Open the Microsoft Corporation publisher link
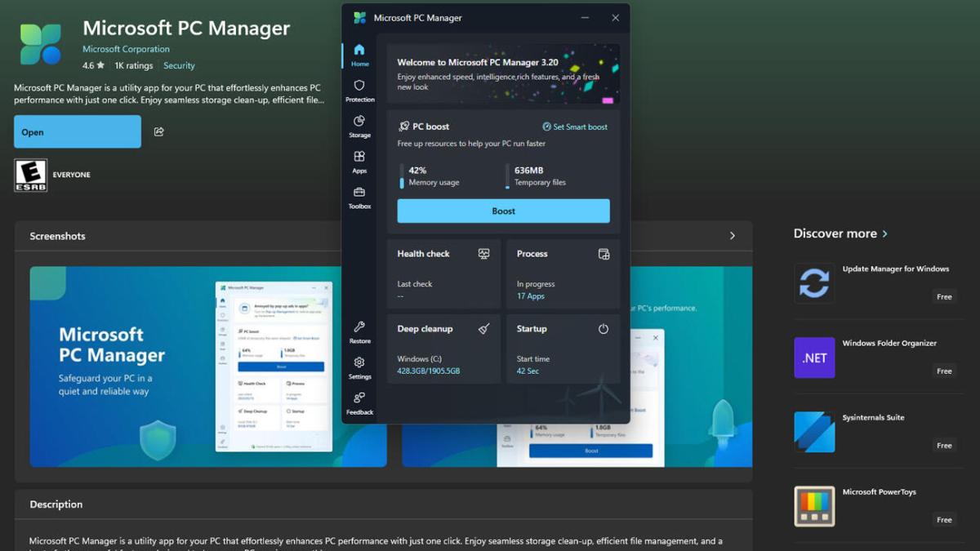Image resolution: width=980 pixels, height=551 pixels. pos(126,49)
